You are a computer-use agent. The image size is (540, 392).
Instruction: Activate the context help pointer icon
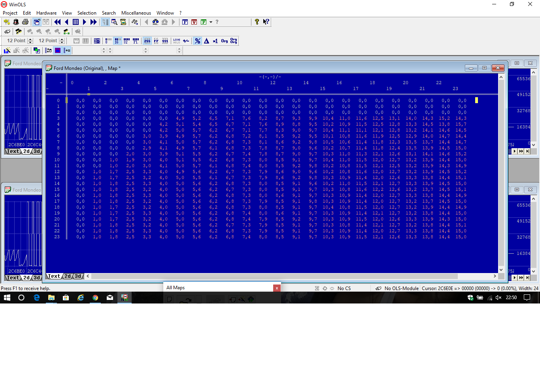coord(266,22)
